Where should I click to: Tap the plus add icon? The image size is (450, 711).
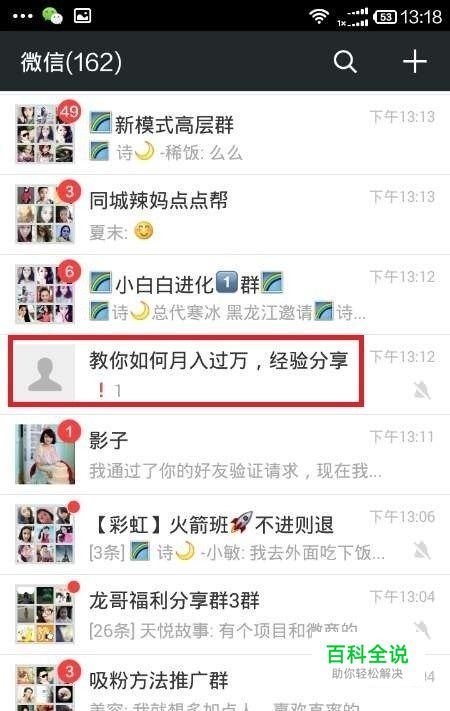415,61
